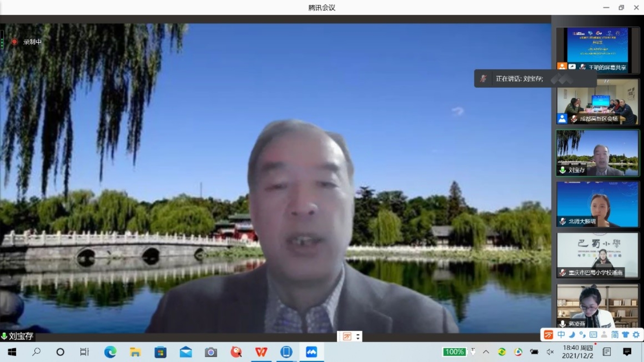Image resolution: width=644 pixels, height=362 pixels.
Task: Open IME toolbar settings gear
Action: coord(636,335)
